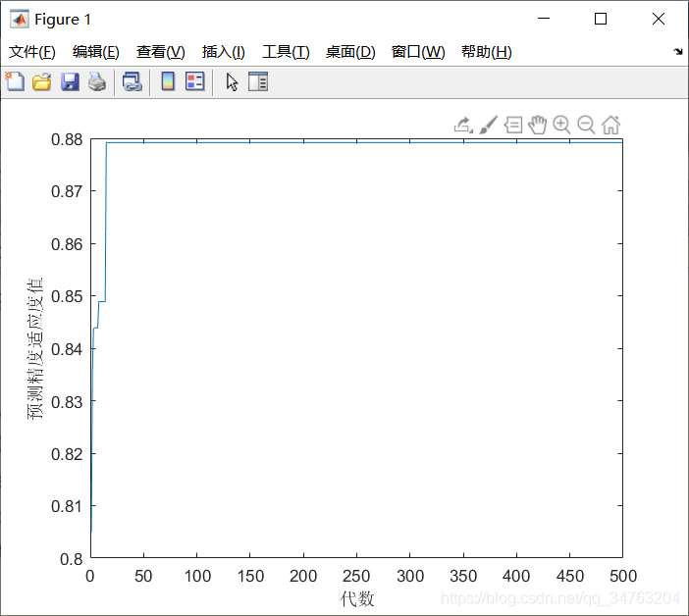Screen dimensions: 689x616
Task: Save the figure using the floppy disk icon
Action: point(70,82)
